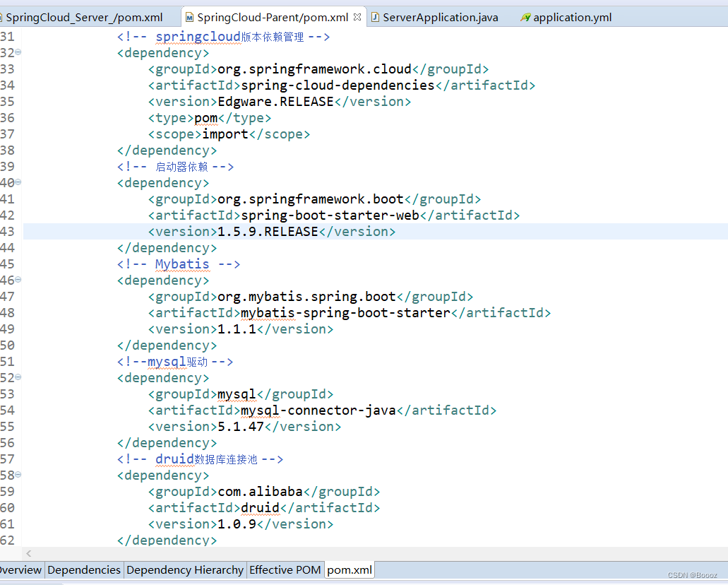Switch to the Overview page tab

point(20,570)
